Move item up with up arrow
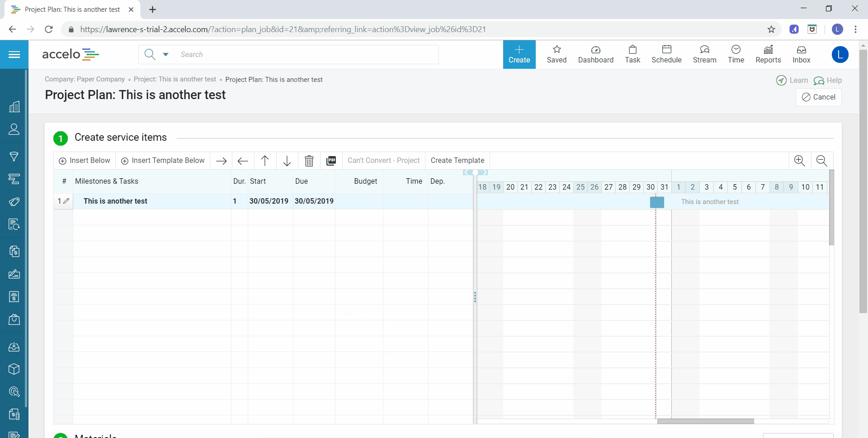Image resolution: width=868 pixels, height=438 pixels. coord(265,161)
